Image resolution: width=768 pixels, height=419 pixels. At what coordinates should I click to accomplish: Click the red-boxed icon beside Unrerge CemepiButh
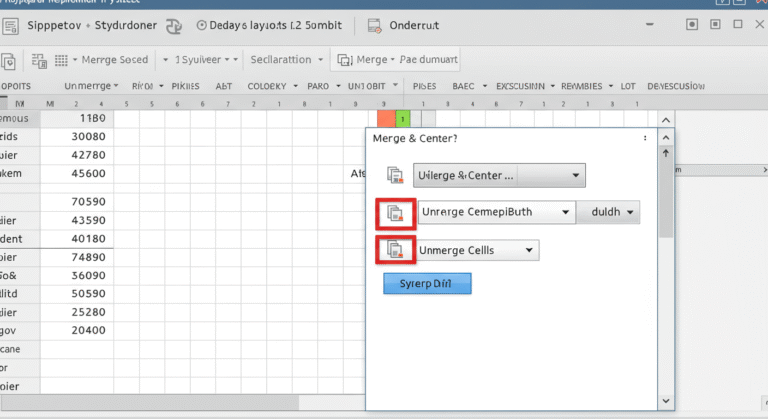(x=396, y=212)
